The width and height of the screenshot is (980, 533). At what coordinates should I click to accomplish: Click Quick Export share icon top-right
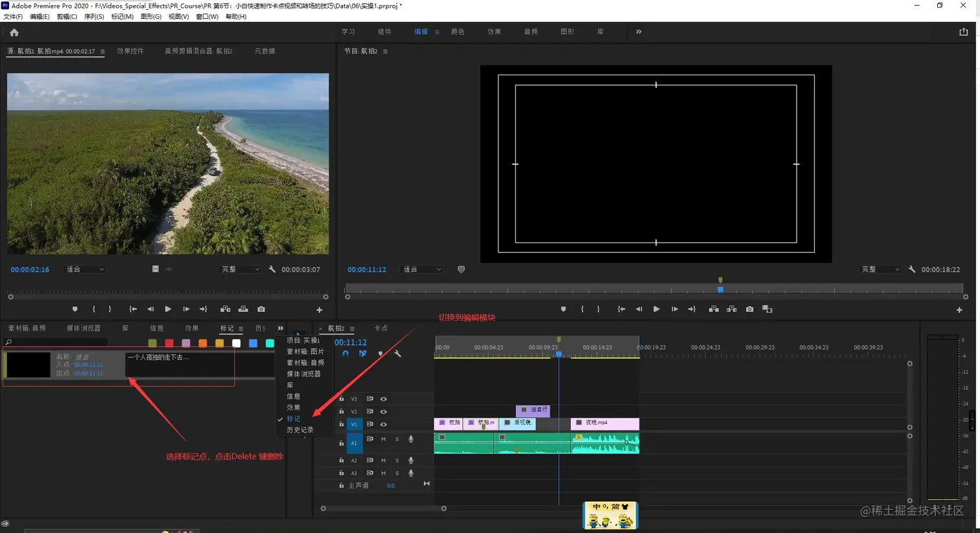click(x=963, y=32)
